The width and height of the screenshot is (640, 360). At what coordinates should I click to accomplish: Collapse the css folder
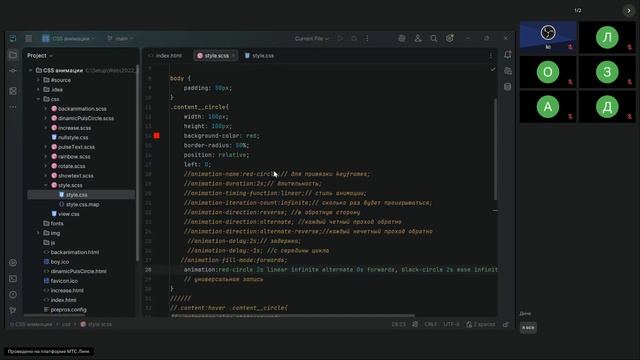click(x=38, y=99)
